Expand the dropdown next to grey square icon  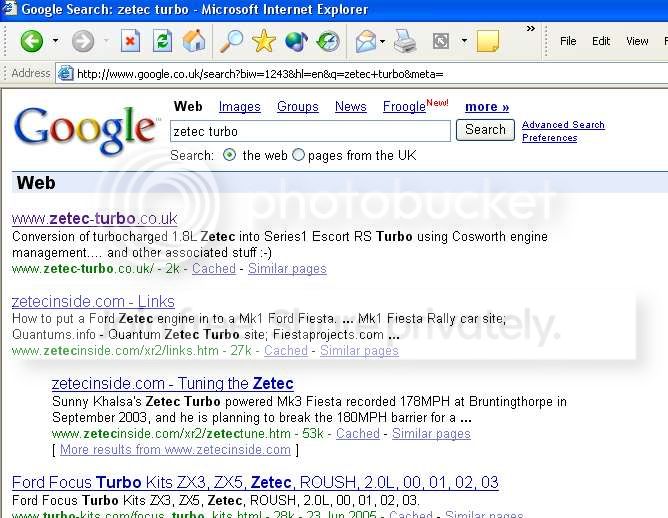(464, 41)
